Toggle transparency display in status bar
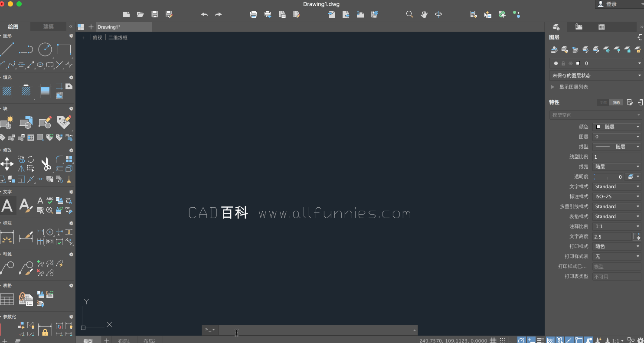The height and width of the screenshot is (343, 644). (550, 340)
